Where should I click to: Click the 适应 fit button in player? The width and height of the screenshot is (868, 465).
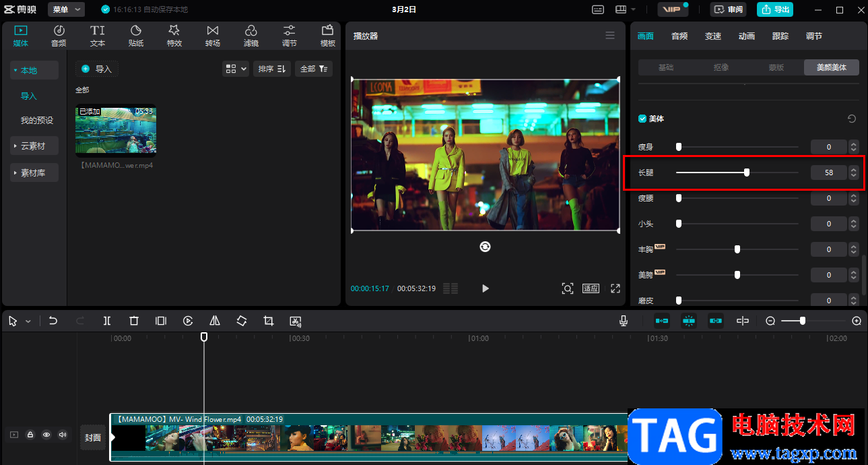pos(591,288)
